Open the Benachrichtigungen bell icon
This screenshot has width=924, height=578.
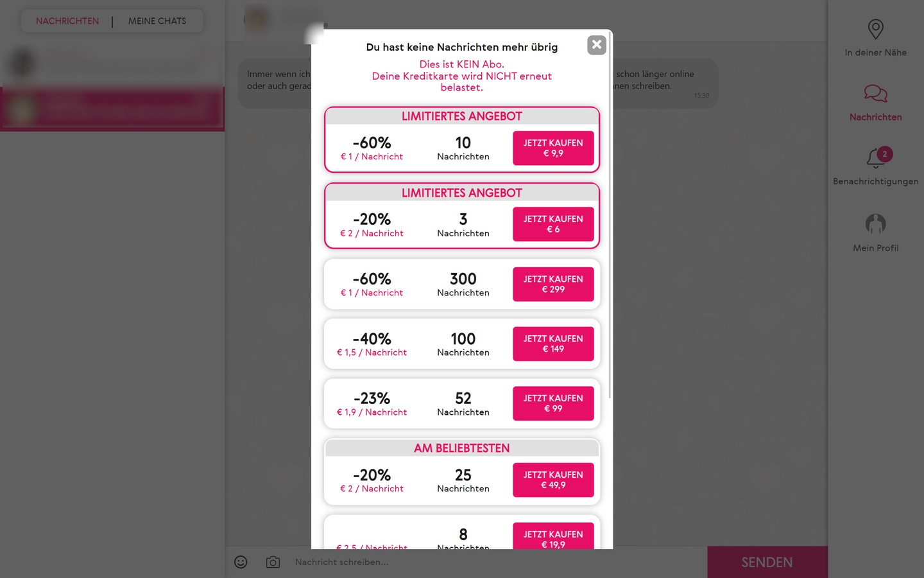[875, 158]
